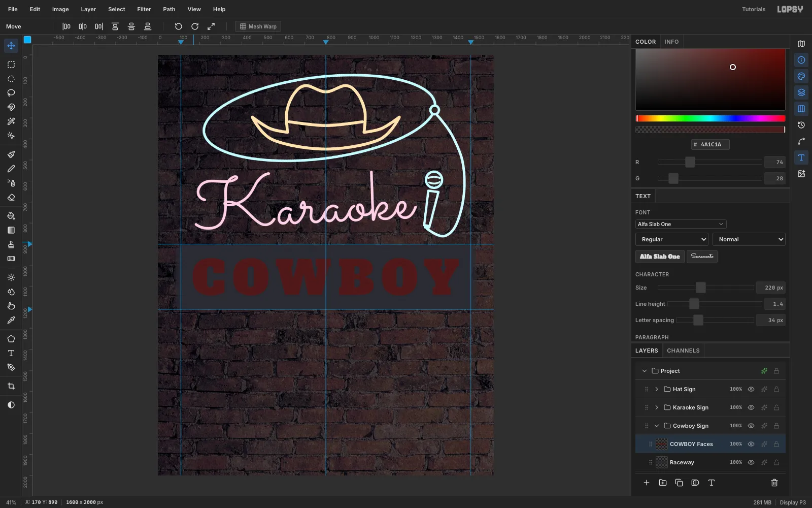Switch to the Info tab
This screenshot has width=812, height=508.
tap(671, 42)
